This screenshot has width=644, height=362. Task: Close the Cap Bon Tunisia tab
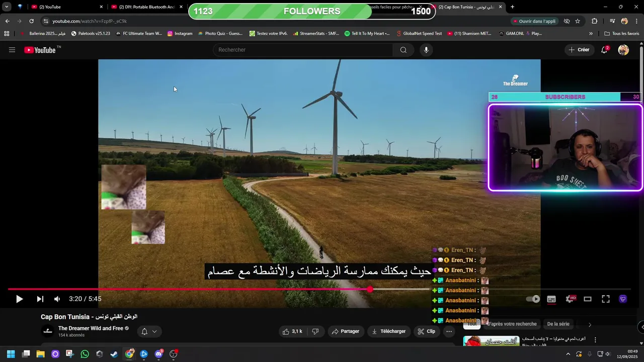pos(500,7)
